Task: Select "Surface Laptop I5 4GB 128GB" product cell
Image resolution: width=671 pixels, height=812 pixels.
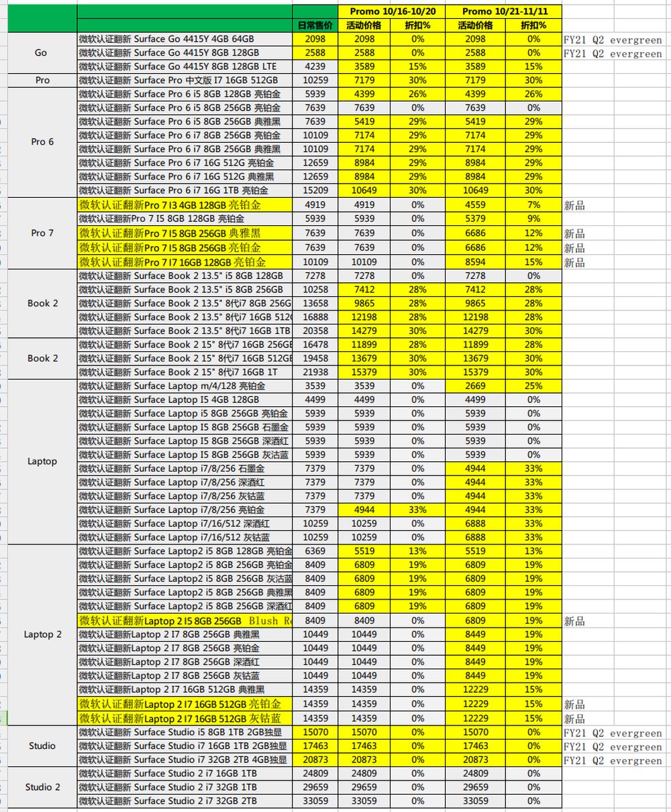Action: pyautogui.click(x=185, y=400)
